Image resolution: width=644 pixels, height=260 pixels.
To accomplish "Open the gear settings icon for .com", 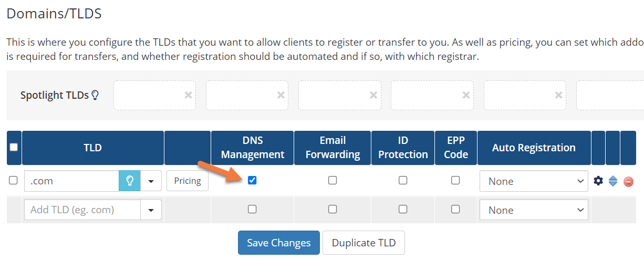I will coord(598,181).
